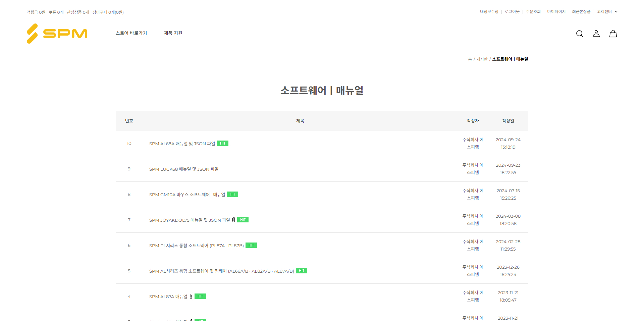Click row number 6
Screen dimensions: 644x321
(129, 245)
